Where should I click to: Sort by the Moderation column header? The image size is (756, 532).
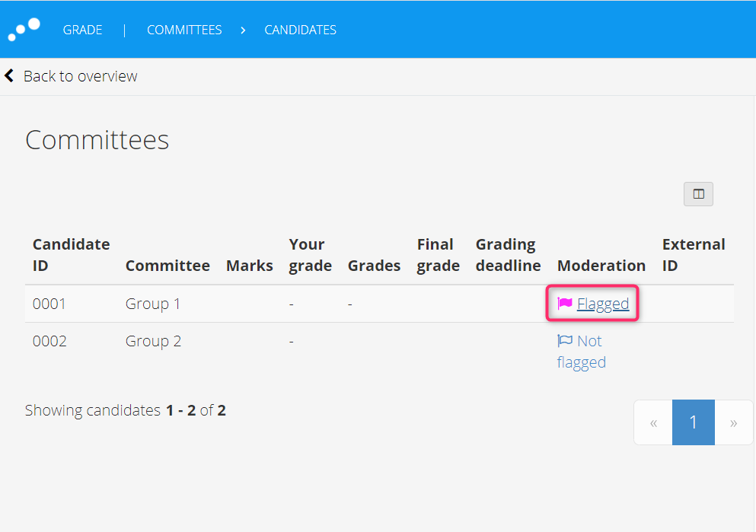pyautogui.click(x=601, y=266)
